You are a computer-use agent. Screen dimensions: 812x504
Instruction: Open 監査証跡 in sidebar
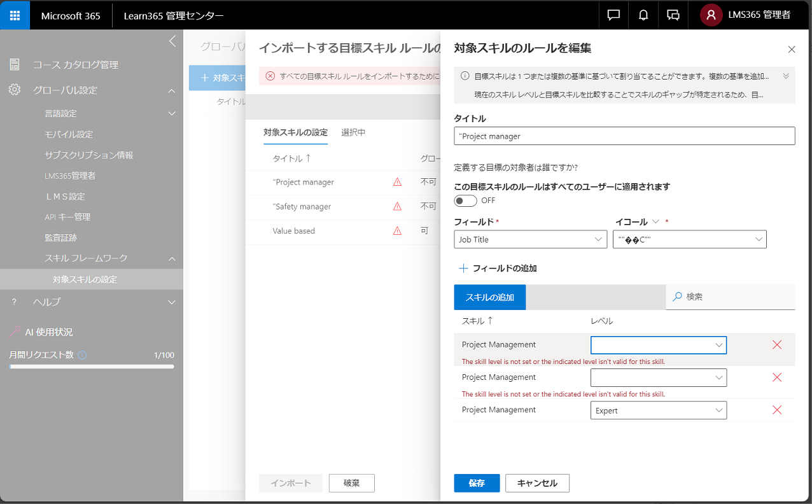click(60, 237)
